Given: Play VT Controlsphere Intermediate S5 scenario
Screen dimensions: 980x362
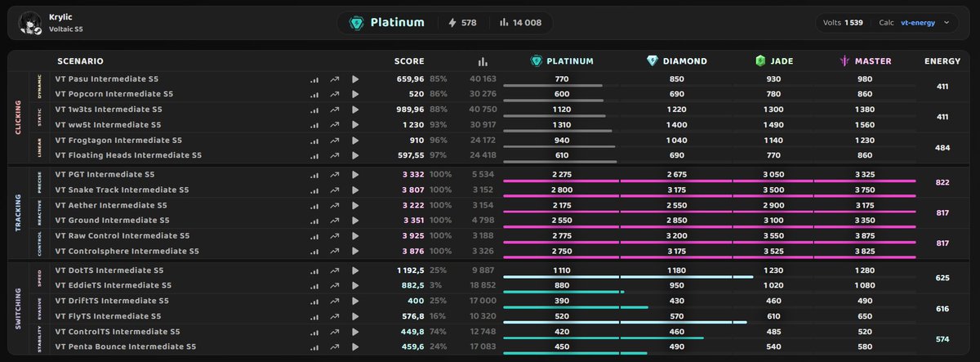Looking at the screenshot, I should click(x=355, y=251).
